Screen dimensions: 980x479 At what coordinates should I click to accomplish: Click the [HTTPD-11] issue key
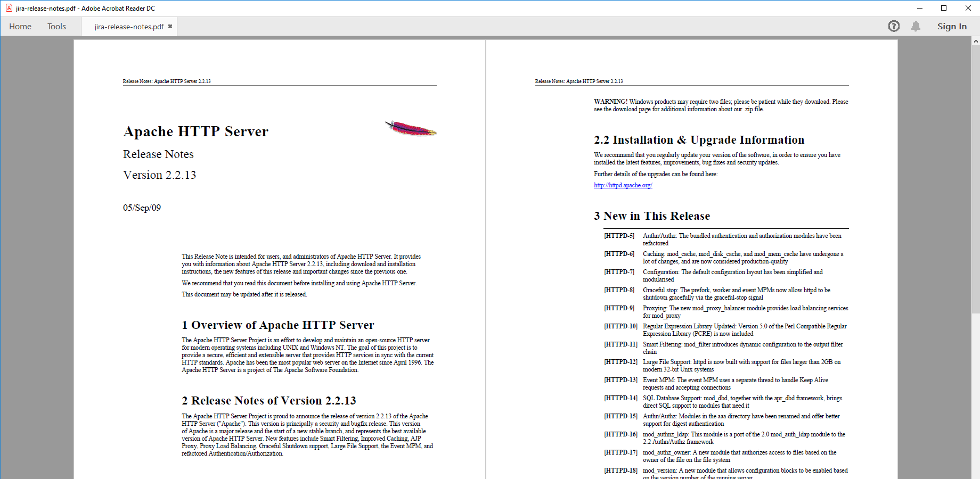[x=621, y=344]
